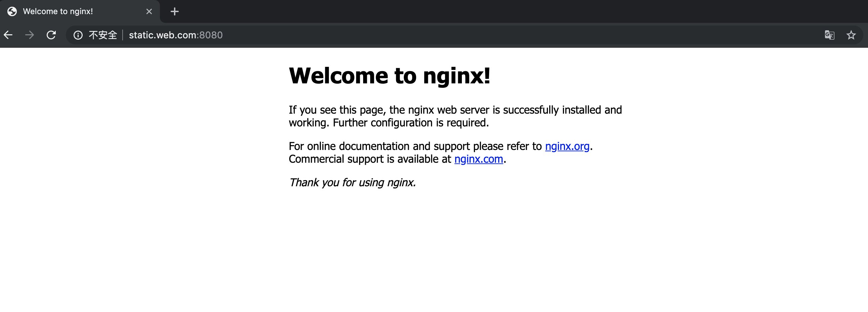868x312 pixels.
Task: Close the 'Welcome to nginx!' tab
Action: [149, 11]
